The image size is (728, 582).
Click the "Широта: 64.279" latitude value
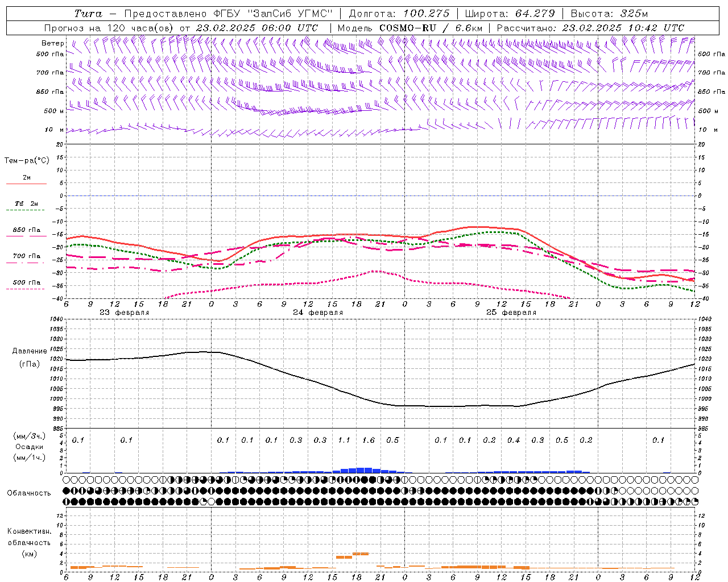(x=510, y=14)
